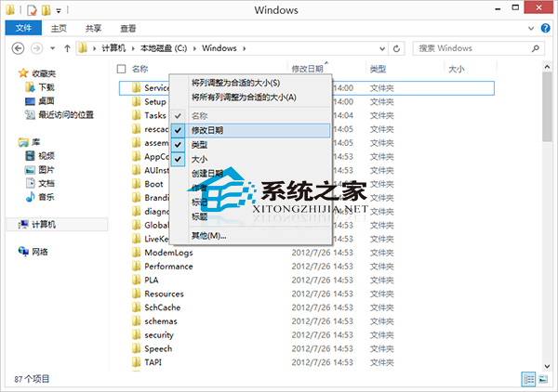Expand the arrow after 本地磁盘 (C:) breadcrumb
This screenshot has height=392, width=558.
coord(194,48)
